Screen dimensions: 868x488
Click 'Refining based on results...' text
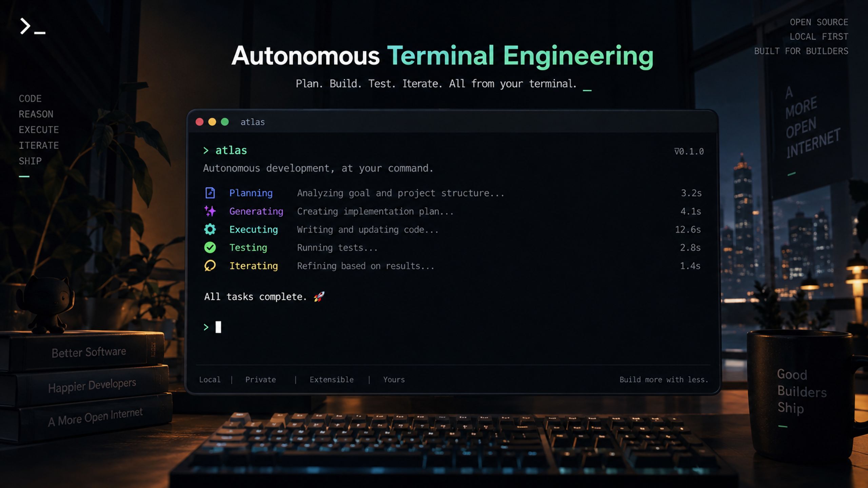[x=366, y=266]
